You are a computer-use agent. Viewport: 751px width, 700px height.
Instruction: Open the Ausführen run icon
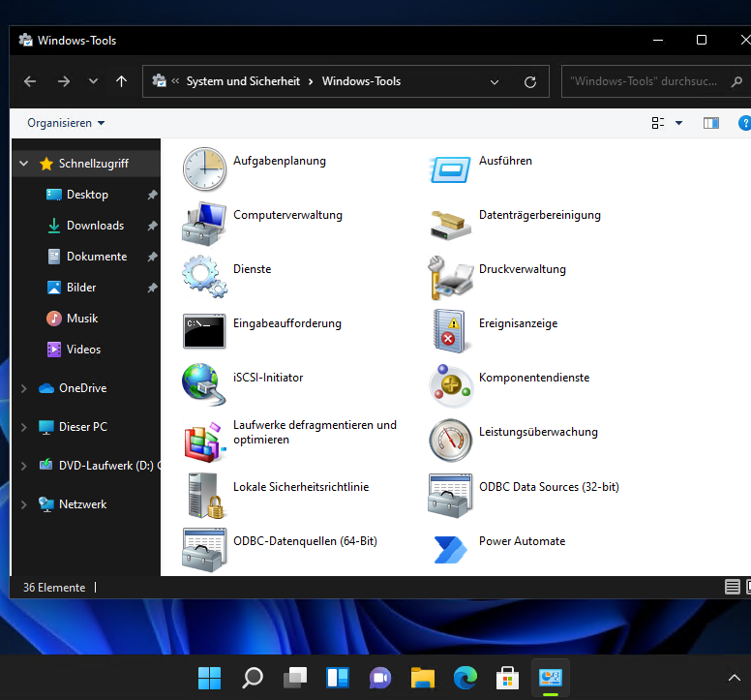point(450,169)
